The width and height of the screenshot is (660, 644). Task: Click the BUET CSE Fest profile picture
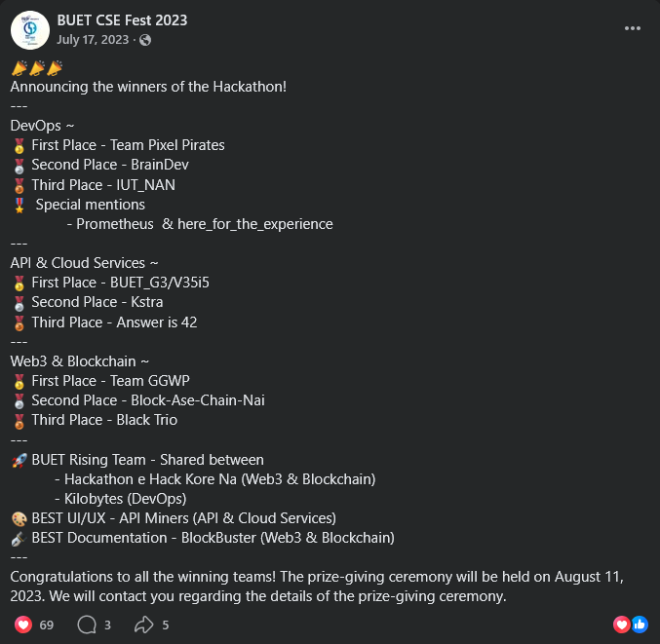30,29
